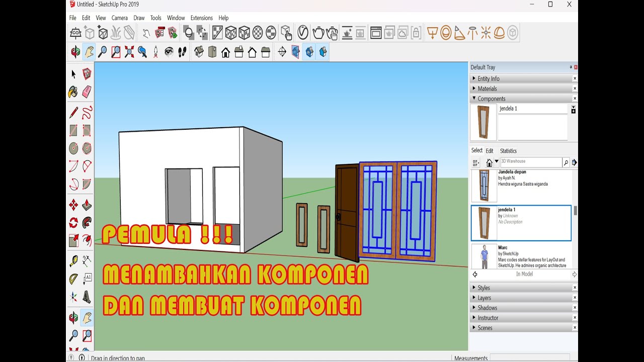The width and height of the screenshot is (644, 362).
Task: Expand the Scenes panel
Action: point(524,328)
